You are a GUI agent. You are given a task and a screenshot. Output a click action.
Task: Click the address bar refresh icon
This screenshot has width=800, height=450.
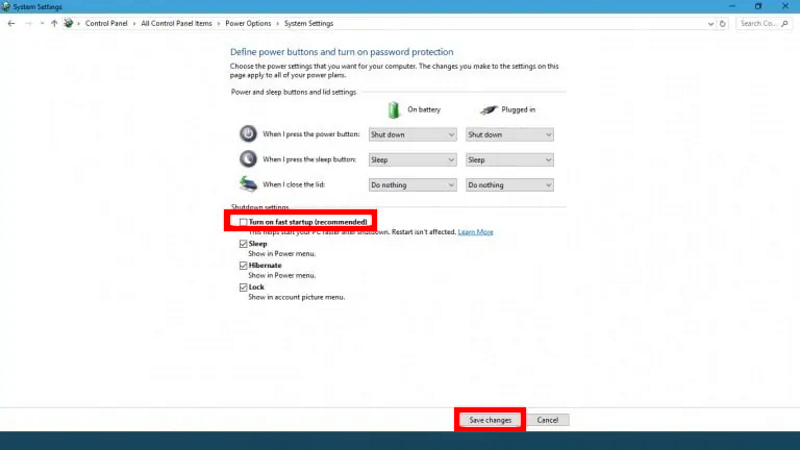[x=725, y=23]
